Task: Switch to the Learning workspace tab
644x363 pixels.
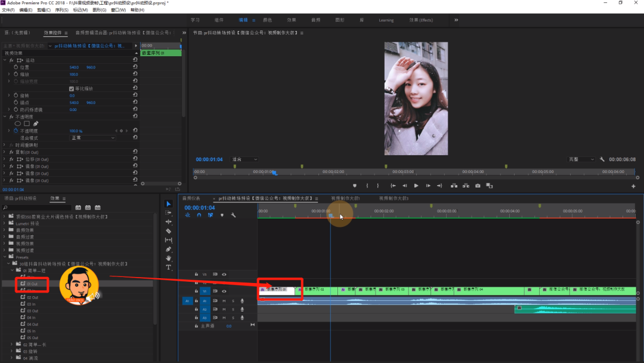Action: tap(386, 20)
